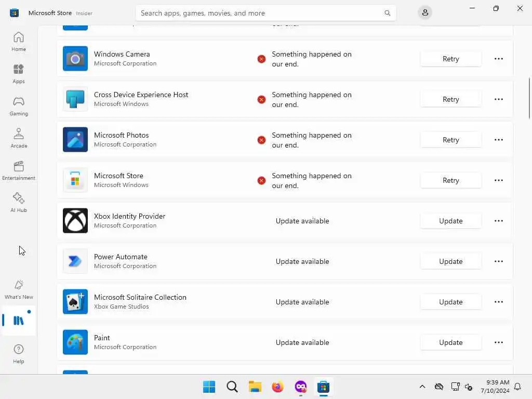532x399 pixels.
Task: Open What's New in the sidebar
Action: click(x=19, y=290)
